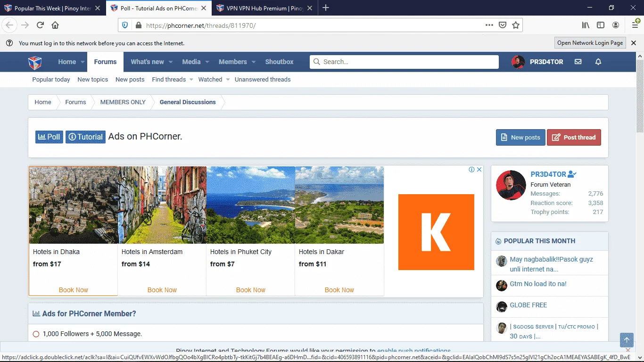Image resolution: width=644 pixels, height=362 pixels.
Task: Click Book Now for Hotels in Dhaka
Action: click(74, 290)
